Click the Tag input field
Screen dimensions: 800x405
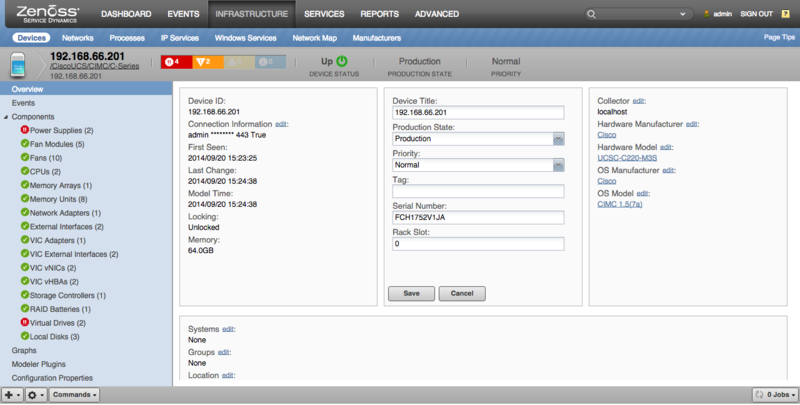[478, 191]
